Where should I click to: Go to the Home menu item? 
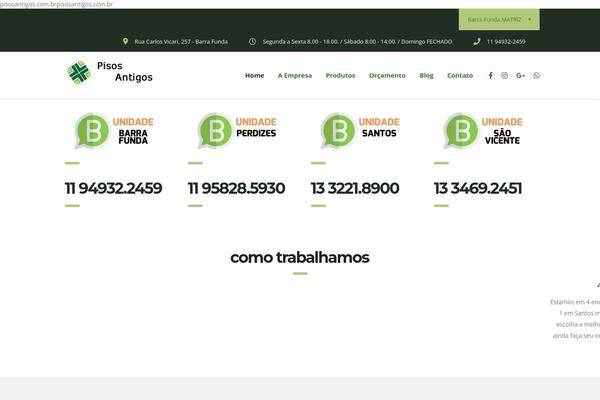click(x=254, y=75)
